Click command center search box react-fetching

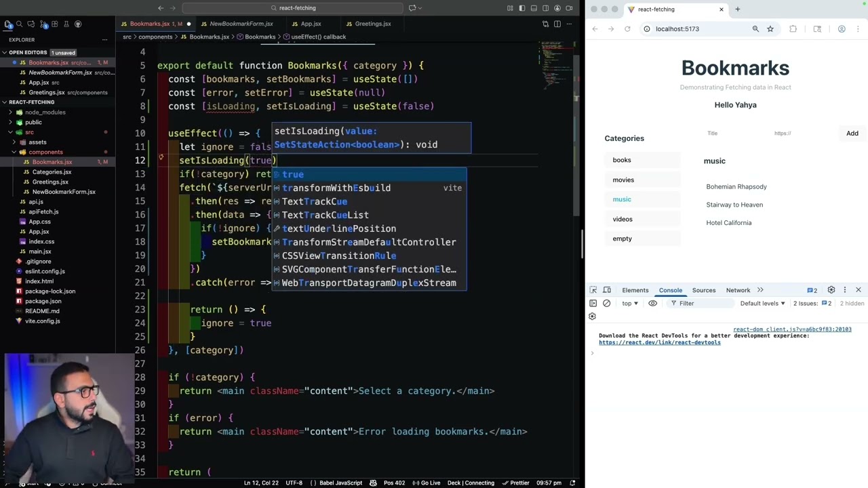tap(293, 8)
